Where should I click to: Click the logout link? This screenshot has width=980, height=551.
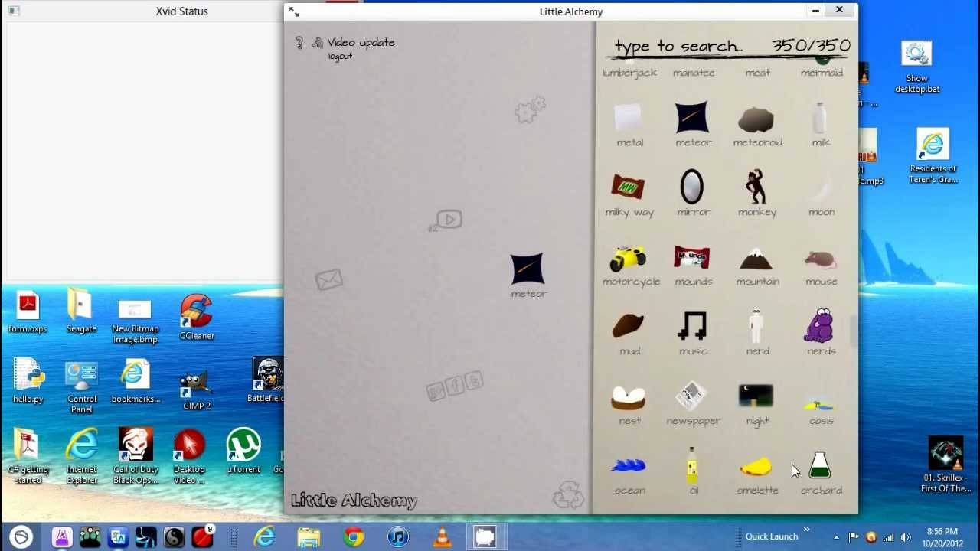(340, 57)
